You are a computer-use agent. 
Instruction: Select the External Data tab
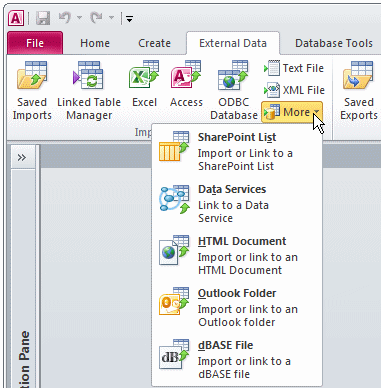point(233,43)
